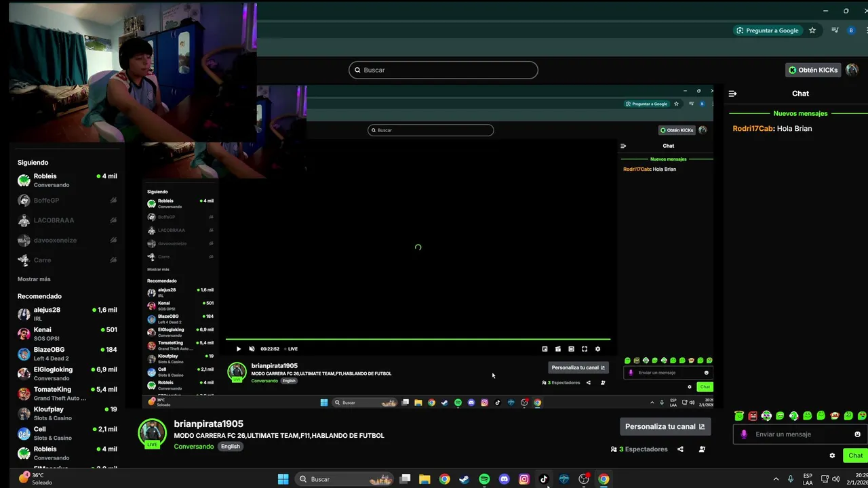Click the Buscar search field on Kick
The width and height of the screenshot is (868, 488).
(443, 70)
